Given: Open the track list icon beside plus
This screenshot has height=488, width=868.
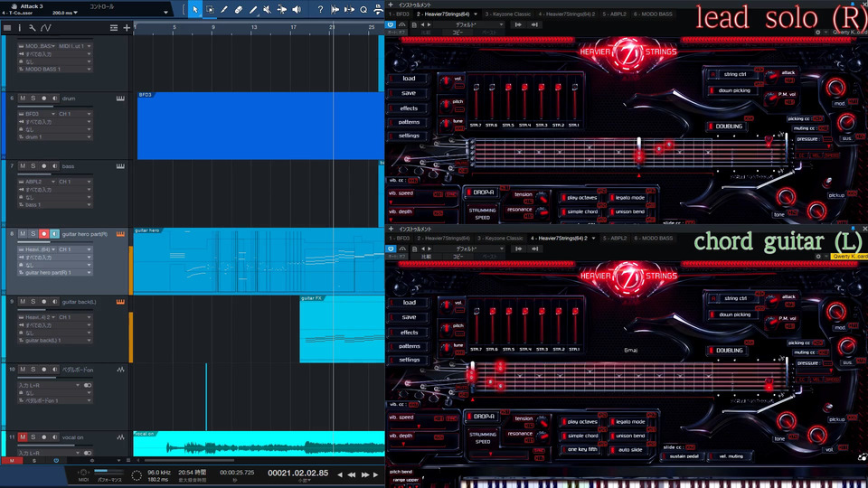Looking at the screenshot, I should (114, 28).
